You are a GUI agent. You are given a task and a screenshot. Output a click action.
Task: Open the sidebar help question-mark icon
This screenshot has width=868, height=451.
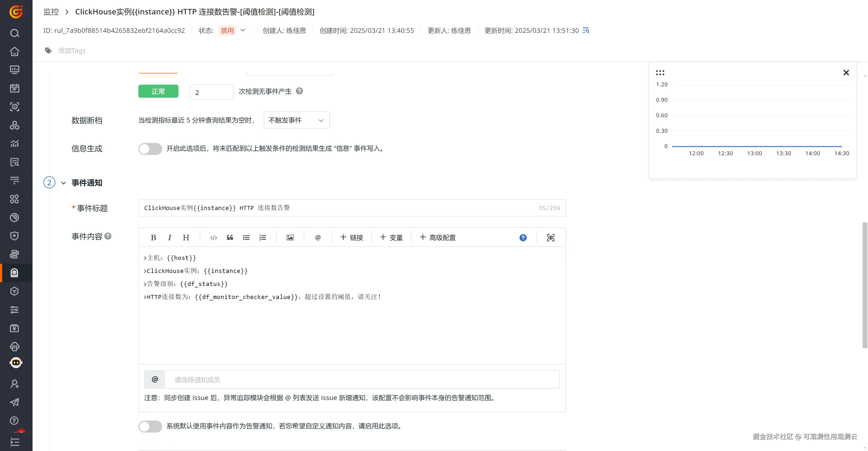(x=14, y=421)
